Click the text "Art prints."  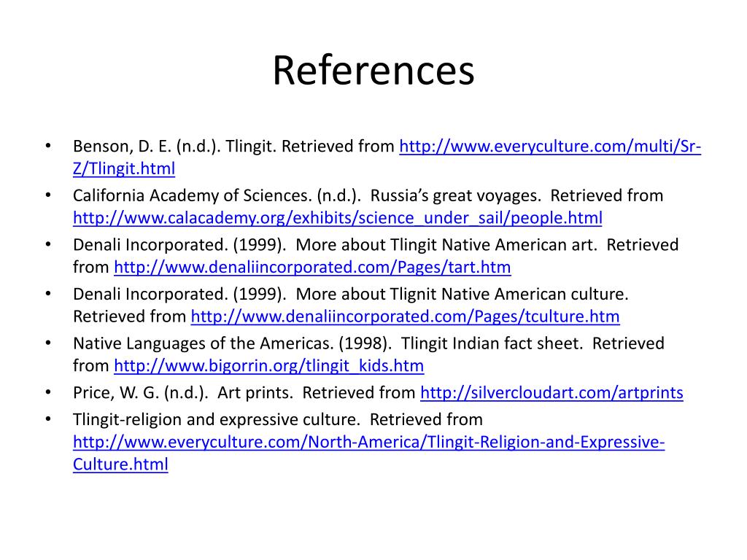point(255,393)
